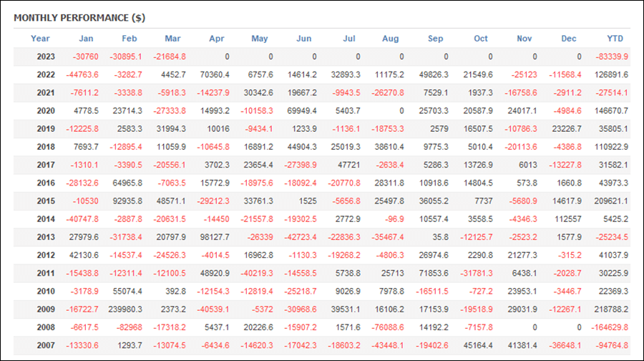644x361 pixels.
Task: Select the 2022 YTD value 126891.6
Action: [611, 74]
